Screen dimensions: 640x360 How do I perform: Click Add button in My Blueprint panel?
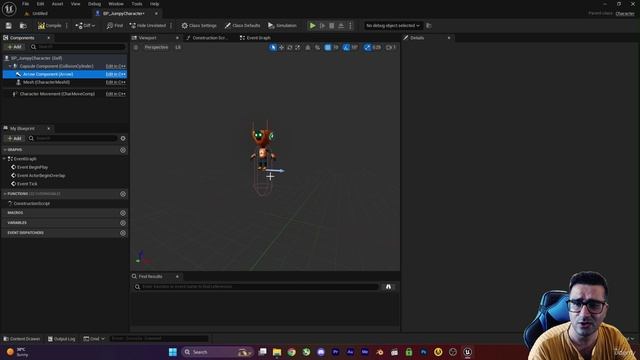point(14,138)
